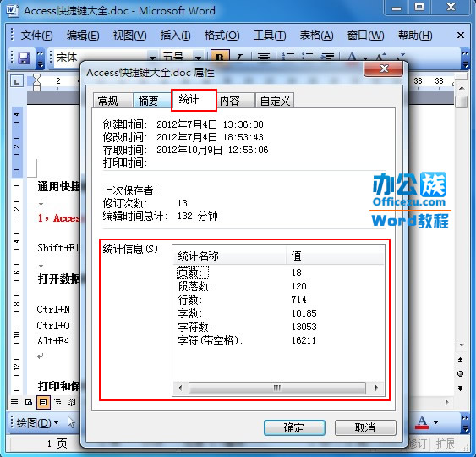Select the 页数 row in statistics list

coord(279,273)
